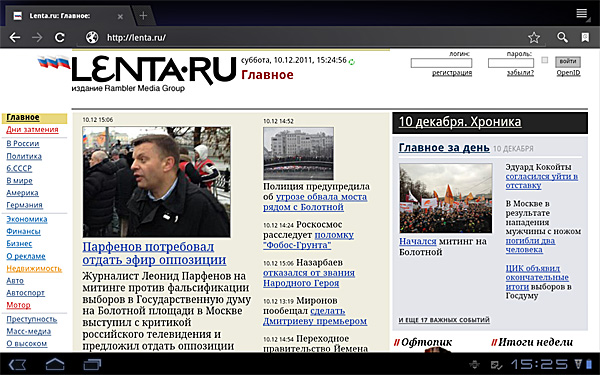Viewport: 600px width, 375px height.
Task: Select the Политика section in the sidebar
Action: [x=24, y=156]
